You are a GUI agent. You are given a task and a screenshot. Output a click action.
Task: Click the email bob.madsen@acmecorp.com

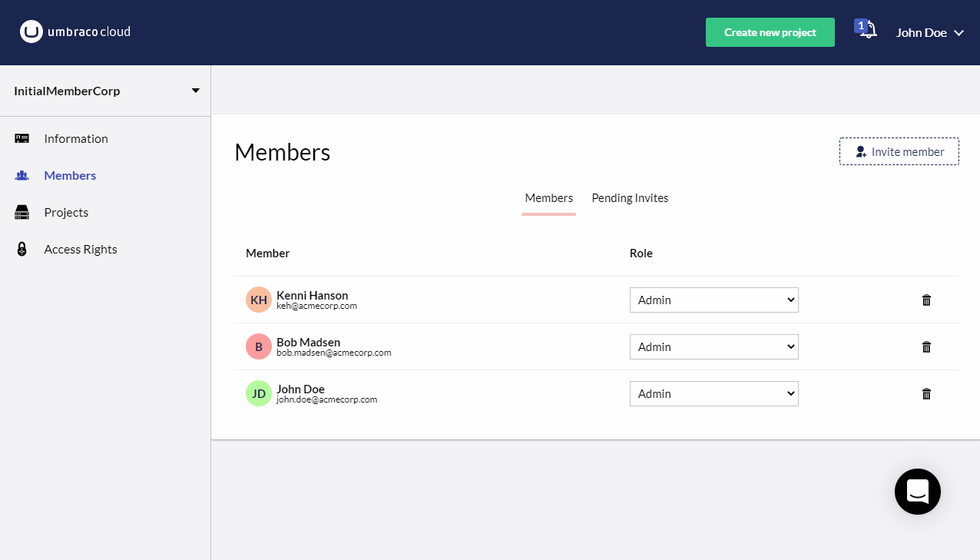coord(334,353)
